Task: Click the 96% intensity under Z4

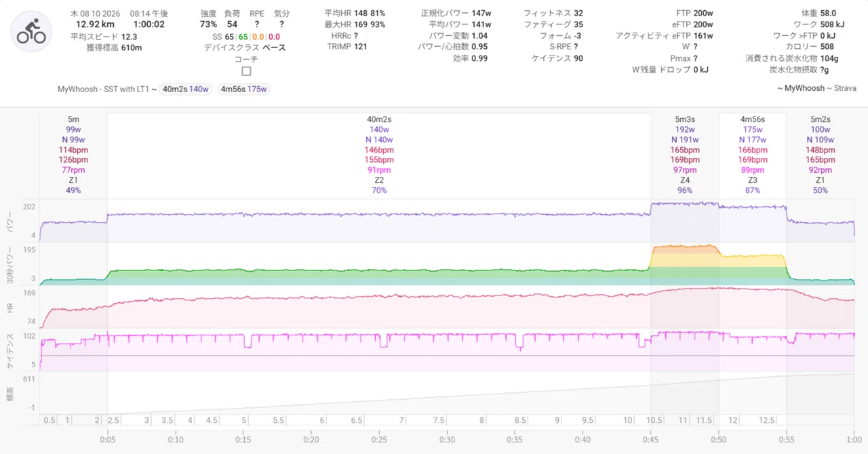Action: coord(685,190)
